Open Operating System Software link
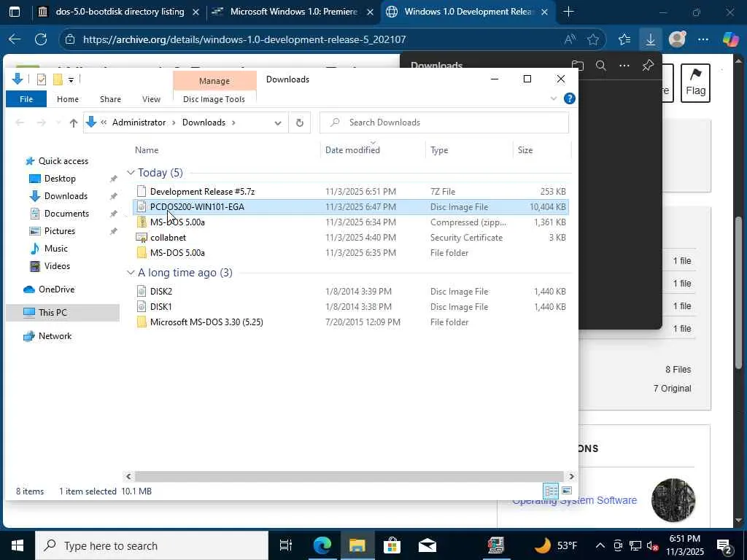This screenshot has width=747, height=560. (574, 500)
